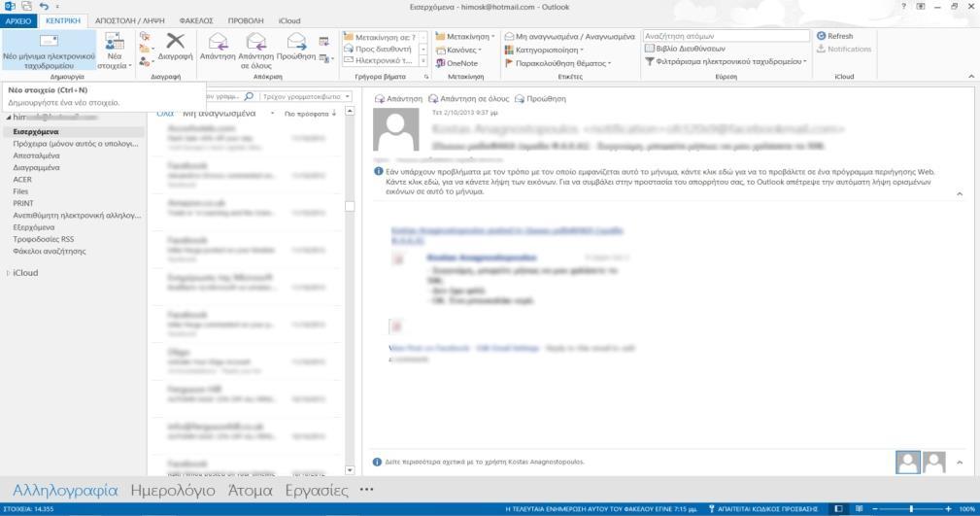This screenshot has height=516, width=980.
Task: Click the Meeting reply icon in Απόκριση group
Action: (323, 41)
